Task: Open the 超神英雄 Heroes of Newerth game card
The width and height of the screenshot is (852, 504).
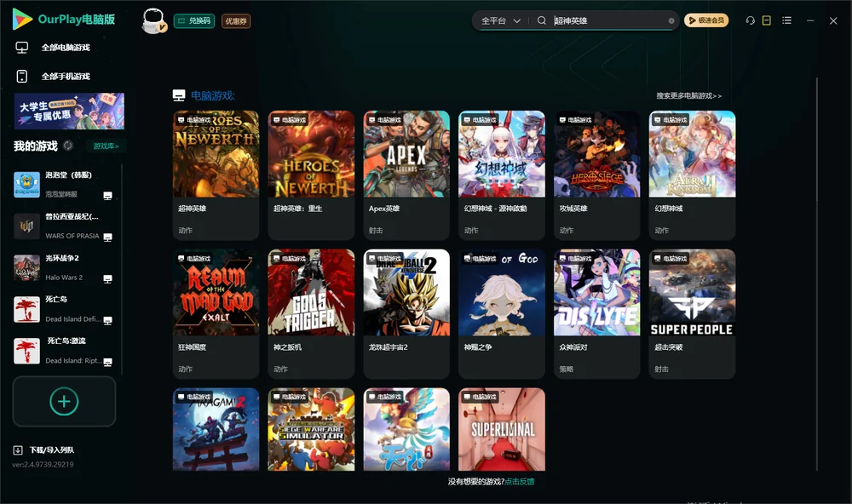Action: tap(216, 175)
